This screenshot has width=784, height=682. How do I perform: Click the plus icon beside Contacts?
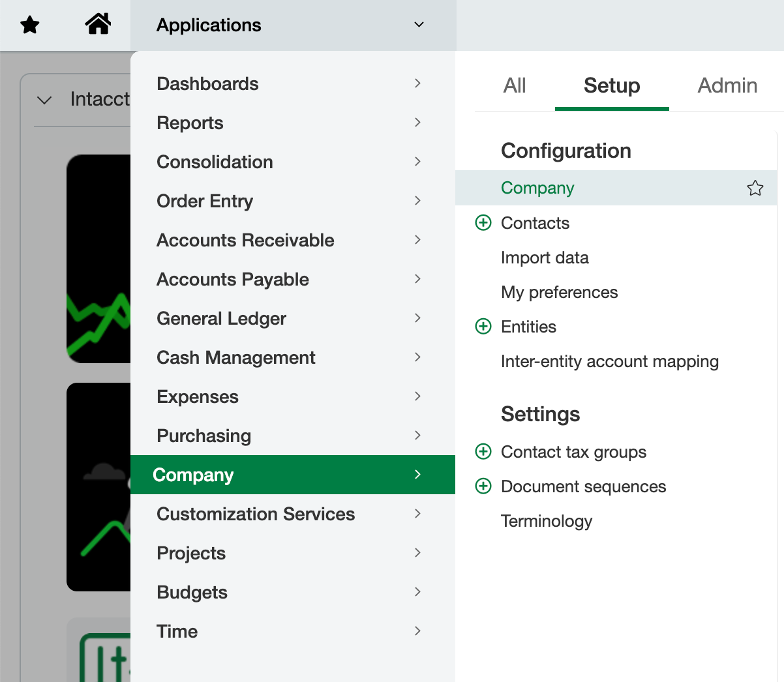483,222
